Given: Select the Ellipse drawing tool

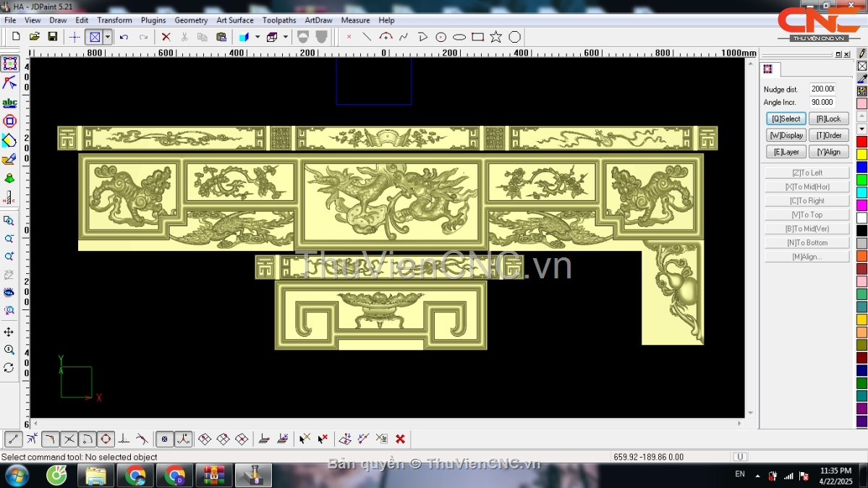Looking at the screenshot, I should (x=459, y=37).
